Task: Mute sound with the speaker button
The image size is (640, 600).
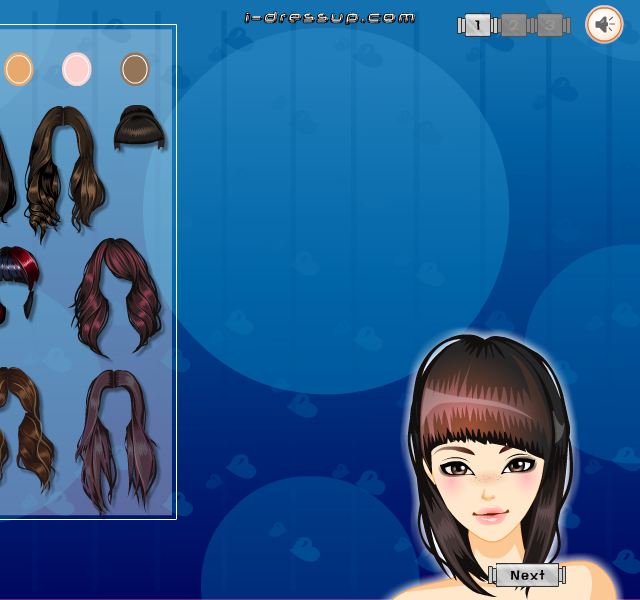Action: click(604, 24)
